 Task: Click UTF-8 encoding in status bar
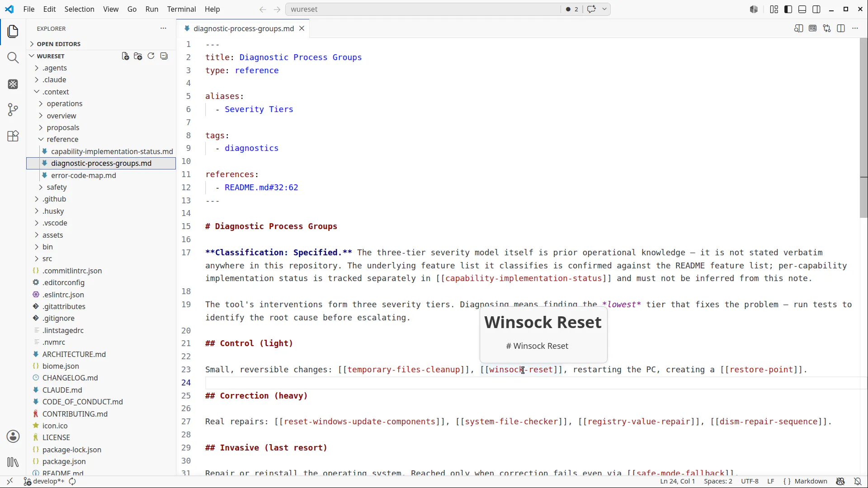(x=750, y=481)
